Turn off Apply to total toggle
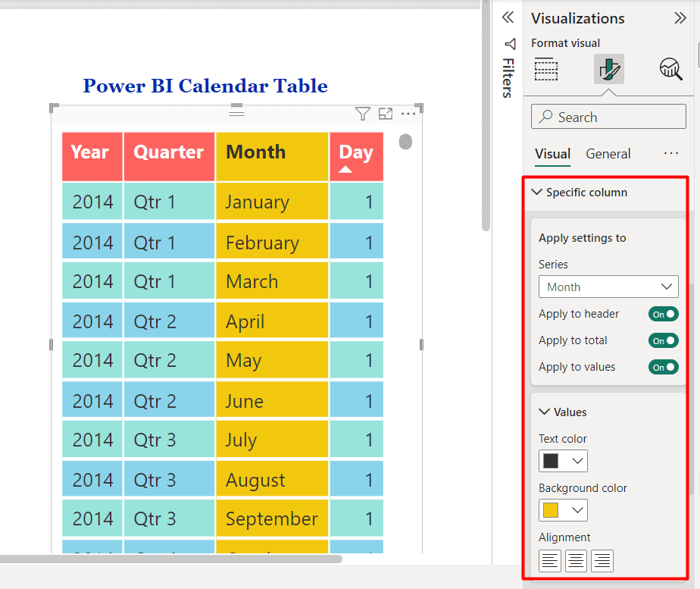The height and width of the screenshot is (589, 700). pos(664,340)
